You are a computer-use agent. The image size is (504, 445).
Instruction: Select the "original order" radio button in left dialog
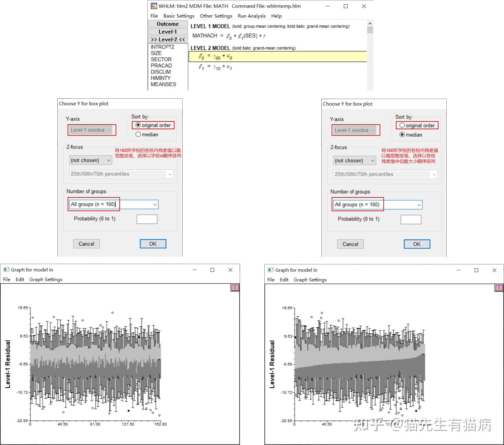137,125
